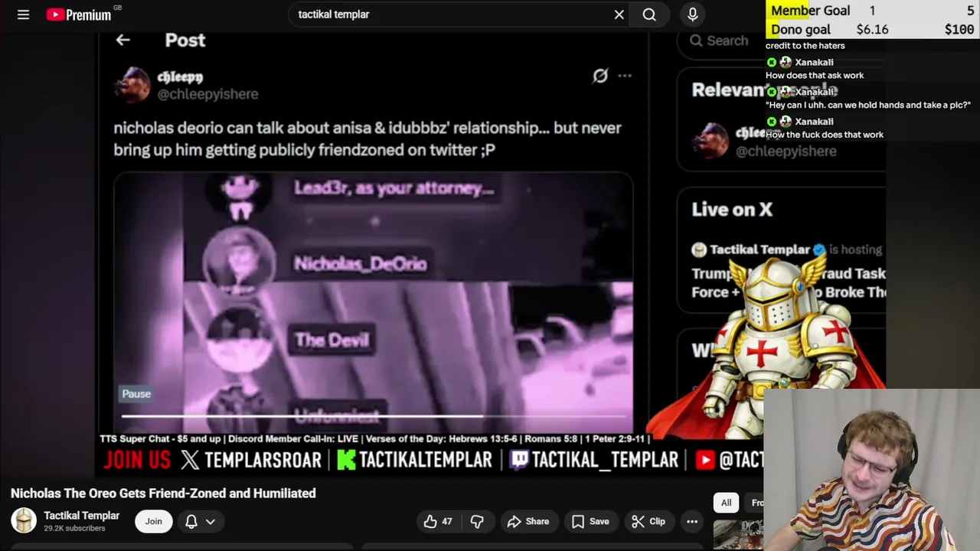Open the YouTube hamburger guide menu

click(x=23, y=15)
